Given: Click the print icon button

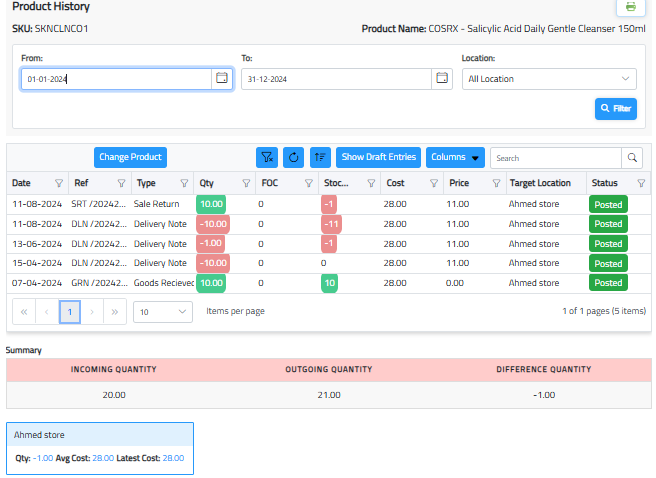Looking at the screenshot, I should pos(630,7).
